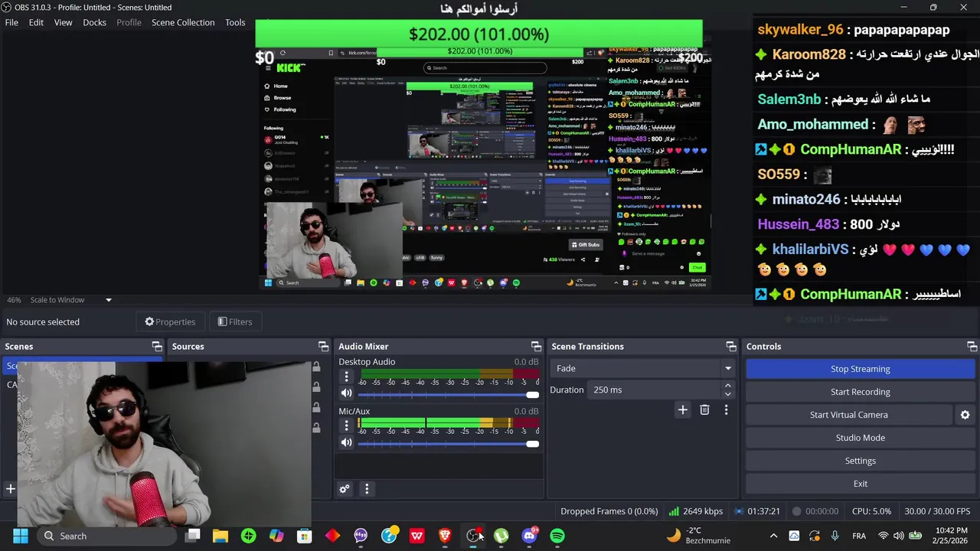
Task: Enable Studio Mode
Action: (860, 438)
